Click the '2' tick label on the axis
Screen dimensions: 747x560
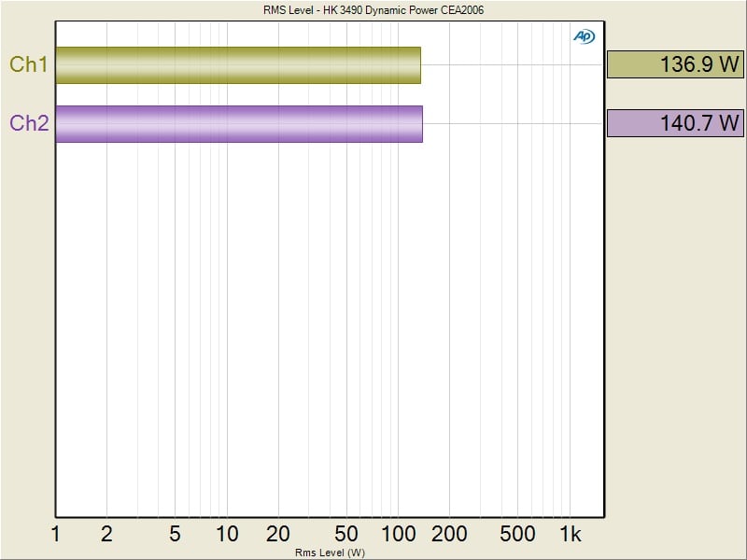[106, 534]
